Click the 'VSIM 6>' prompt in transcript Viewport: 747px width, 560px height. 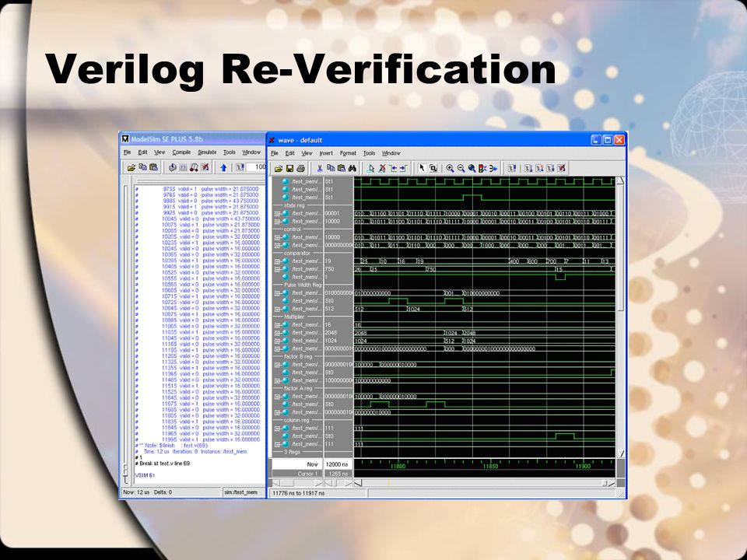[145, 475]
